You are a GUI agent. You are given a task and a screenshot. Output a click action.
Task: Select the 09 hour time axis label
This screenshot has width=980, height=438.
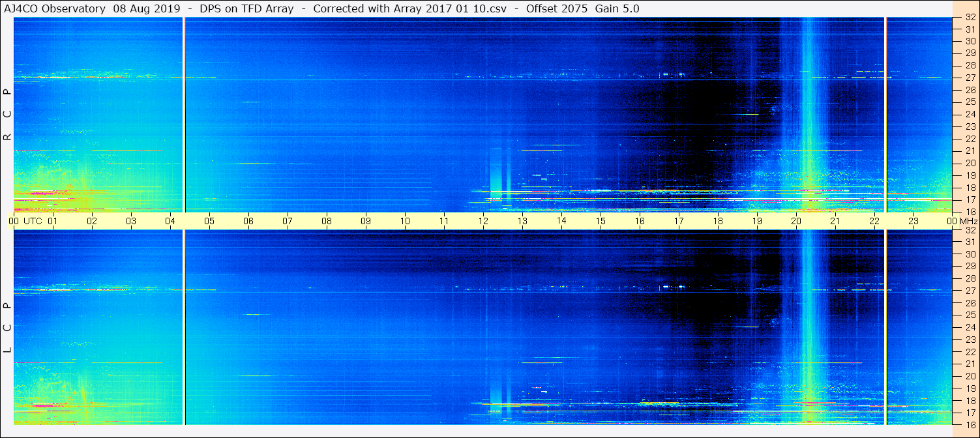coord(366,221)
